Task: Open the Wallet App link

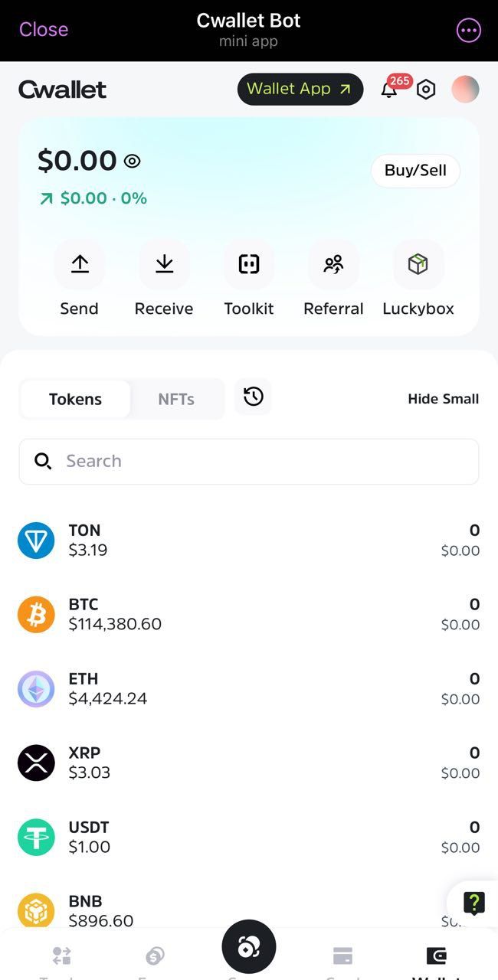Action: coord(300,89)
